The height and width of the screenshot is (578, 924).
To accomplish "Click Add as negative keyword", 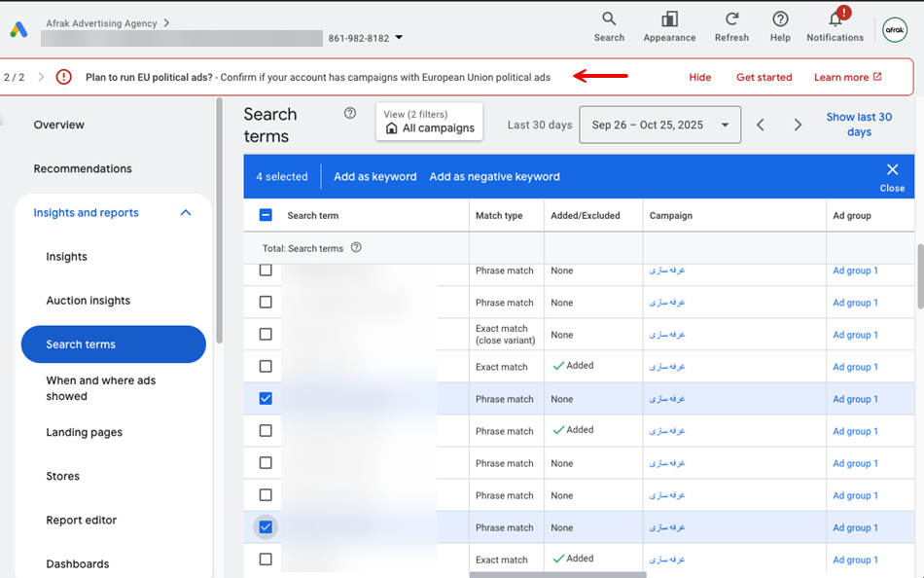I will pyautogui.click(x=494, y=177).
